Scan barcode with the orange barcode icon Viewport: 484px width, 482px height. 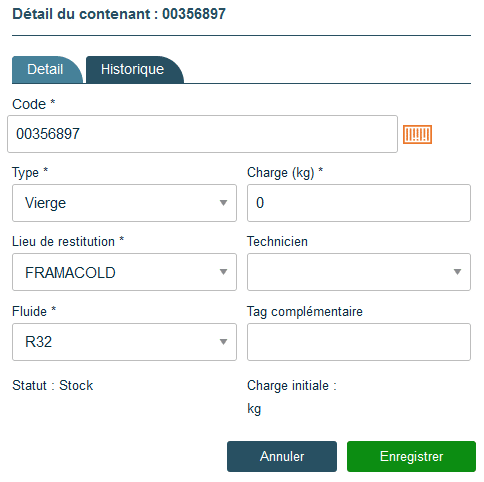417,134
